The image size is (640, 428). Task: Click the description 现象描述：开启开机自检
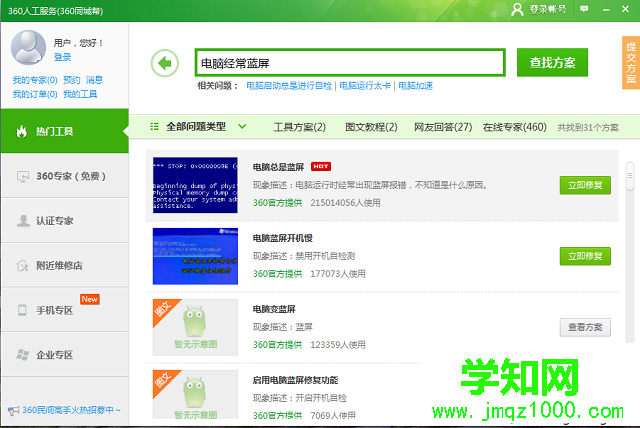tap(300, 398)
